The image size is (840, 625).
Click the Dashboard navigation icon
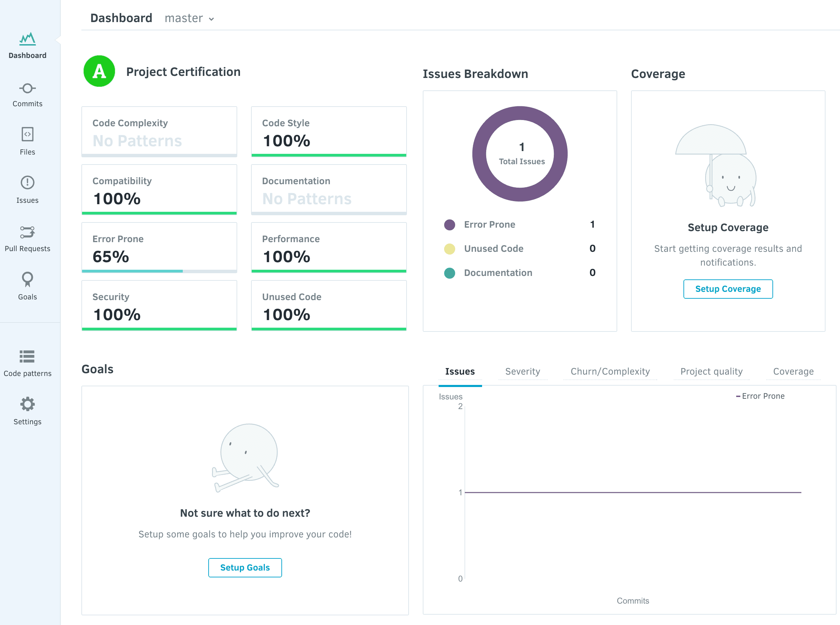28,38
